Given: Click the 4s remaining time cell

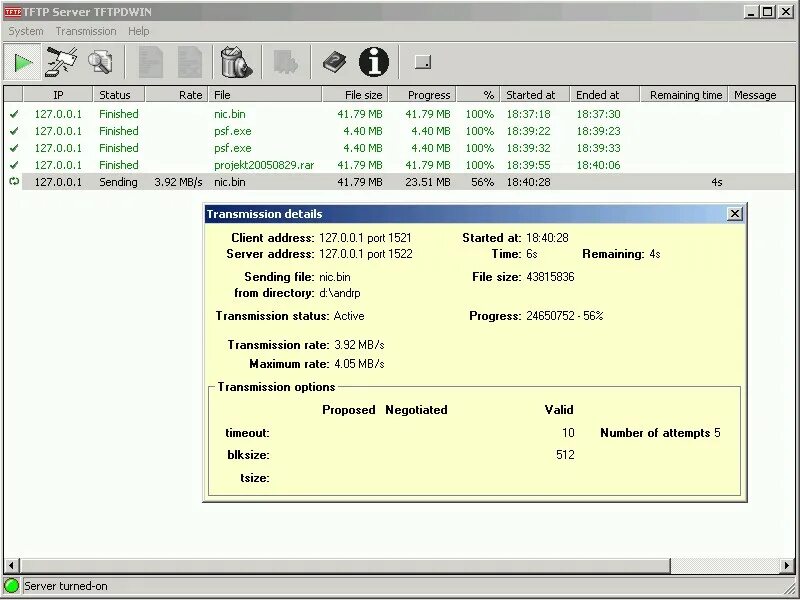Looking at the screenshot, I should [716, 182].
